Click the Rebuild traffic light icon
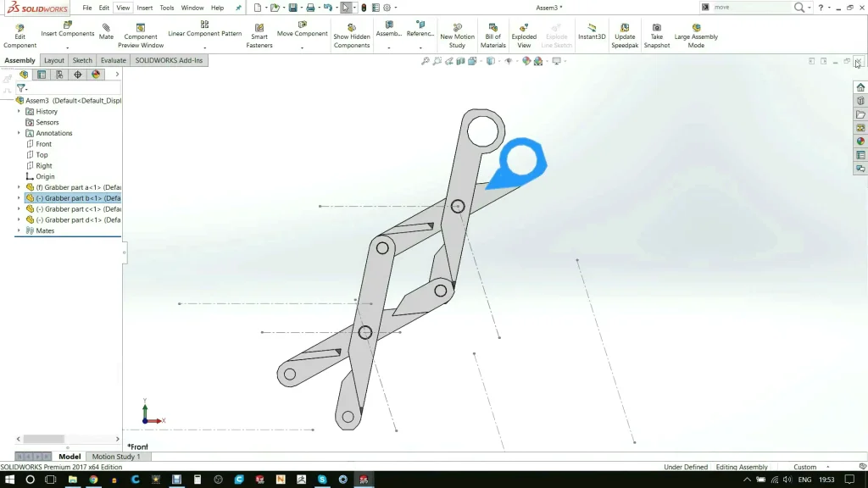Image resolution: width=868 pixels, height=488 pixels. click(364, 8)
